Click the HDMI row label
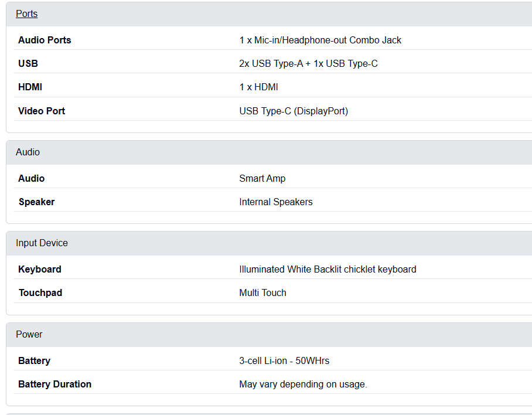Image resolution: width=532 pixels, height=415 pixels. (x=30, y=87)
